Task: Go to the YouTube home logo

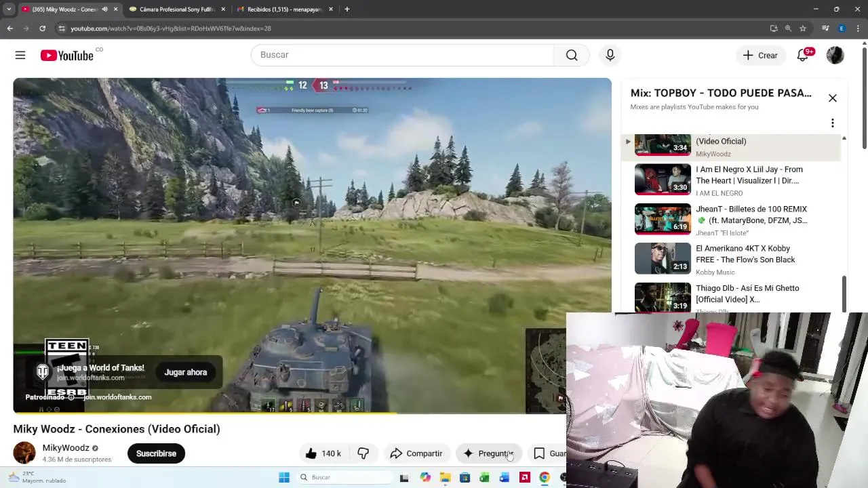Action: coord(66,56)
